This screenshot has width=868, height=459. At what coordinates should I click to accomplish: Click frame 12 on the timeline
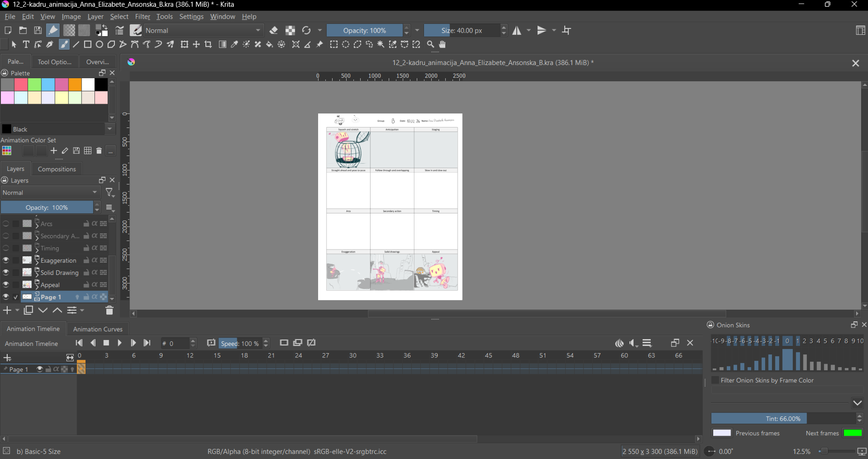[x=190, y=369]
